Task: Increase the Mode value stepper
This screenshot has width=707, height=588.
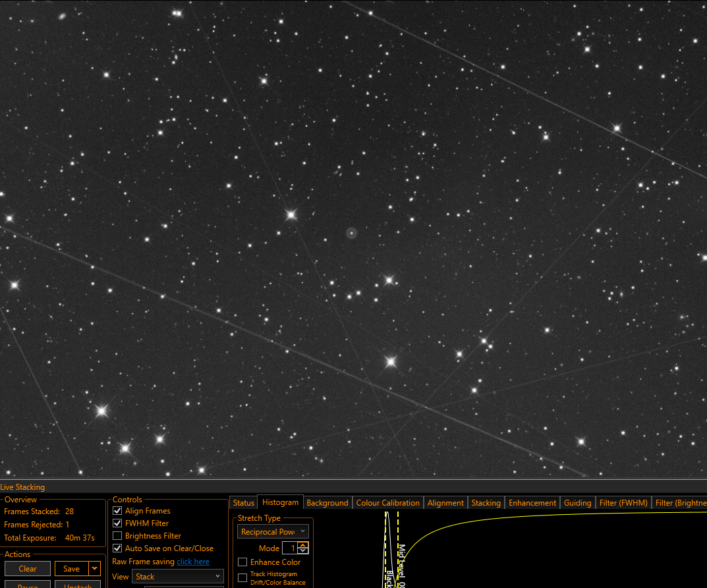Action: 304,545
